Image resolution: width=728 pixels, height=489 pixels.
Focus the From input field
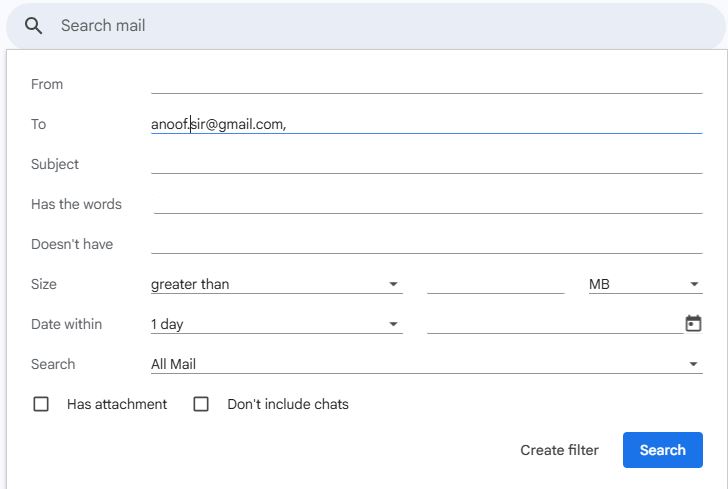(426, 83)
